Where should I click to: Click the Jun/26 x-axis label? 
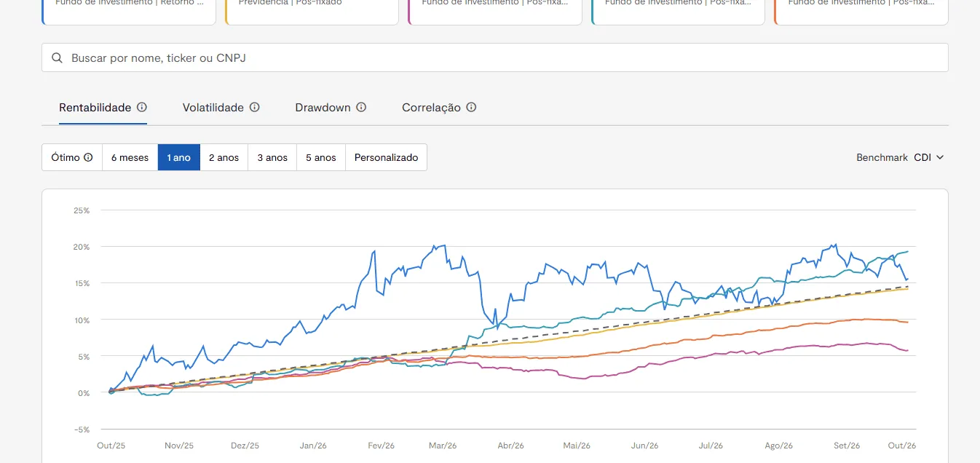(644, 446)
